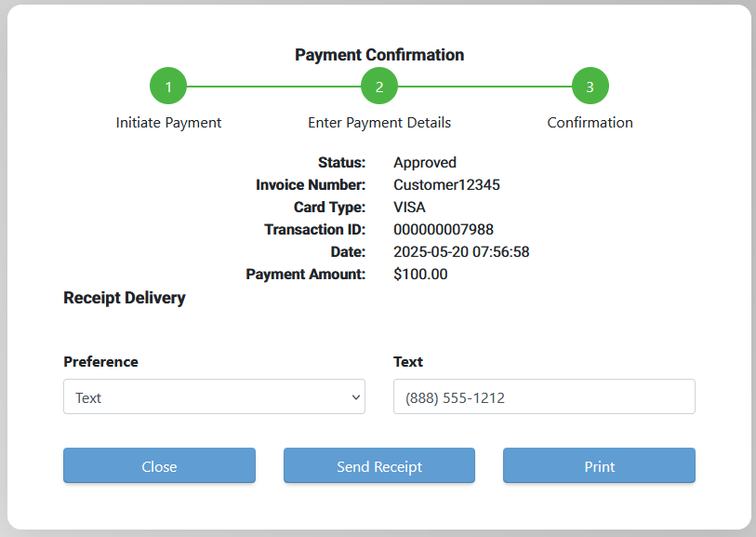Click the transaction date value
756x537 pixels.
pyautogui.click(x=461, y=252)
